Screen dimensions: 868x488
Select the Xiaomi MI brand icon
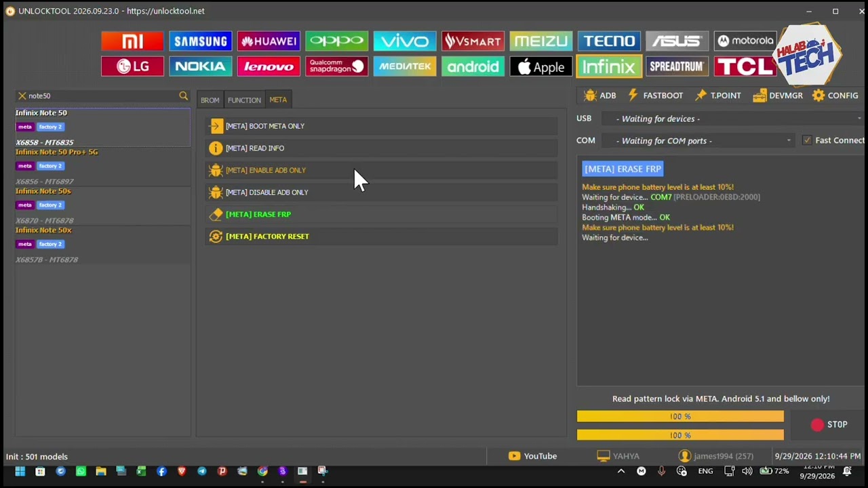tap(132, 41)
